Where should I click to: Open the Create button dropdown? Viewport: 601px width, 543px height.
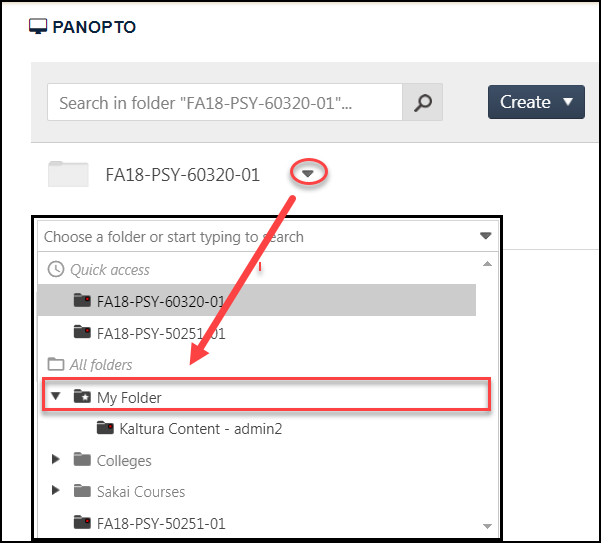pos(536,102)
